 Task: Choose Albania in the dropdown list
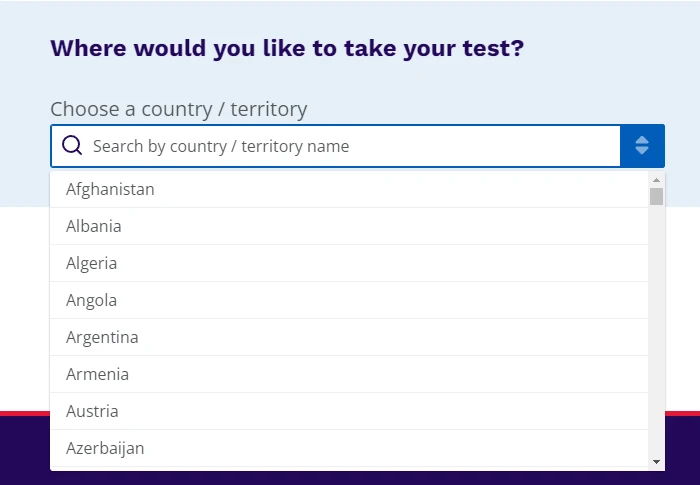[x=94, y=226]
